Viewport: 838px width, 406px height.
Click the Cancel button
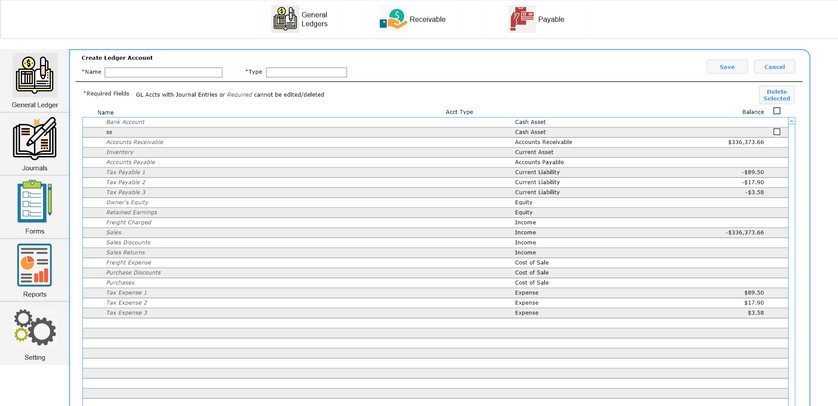[774, 67]
